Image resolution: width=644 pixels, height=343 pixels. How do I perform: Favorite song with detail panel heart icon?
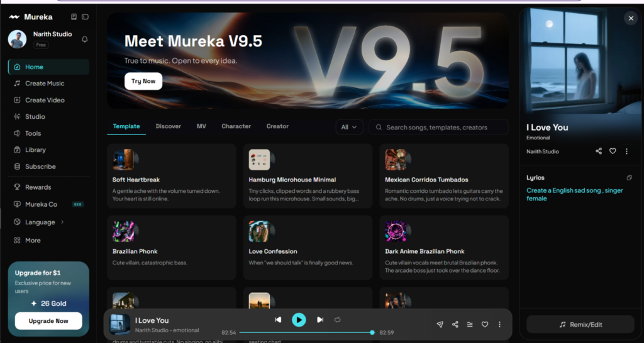pos(613,151)
